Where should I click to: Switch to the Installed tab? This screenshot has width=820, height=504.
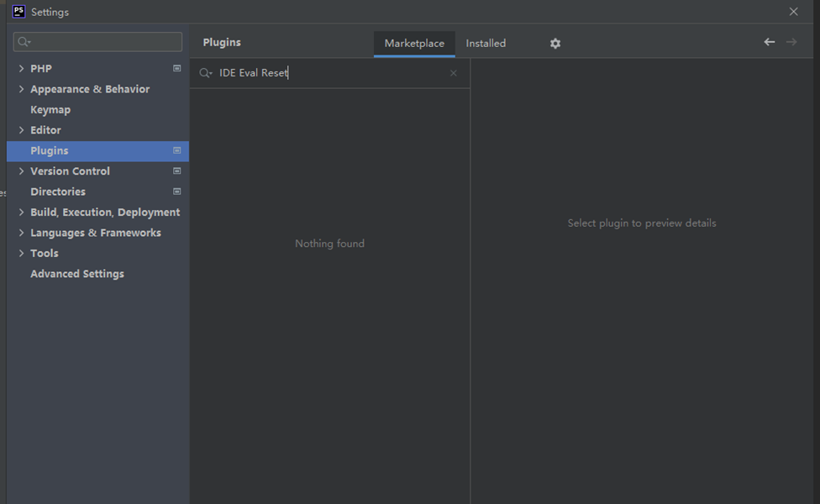point(486,44)
